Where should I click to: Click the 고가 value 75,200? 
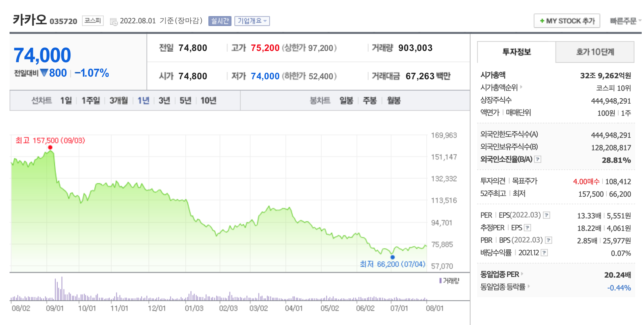[x=265, y=48]
